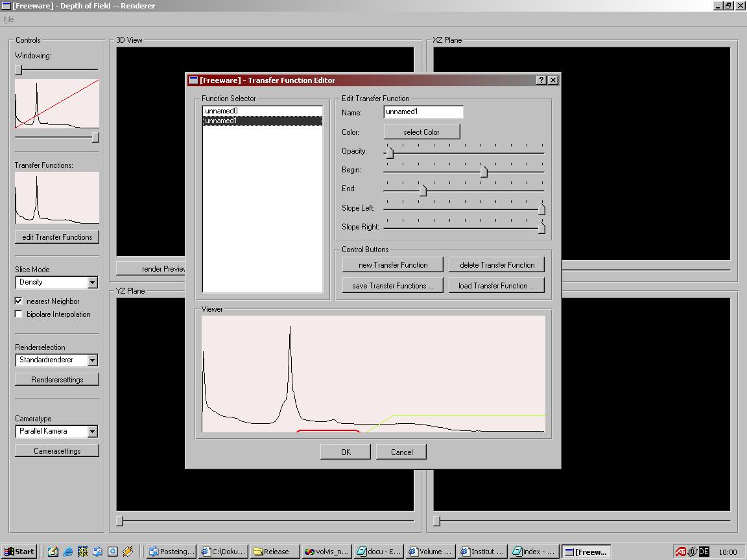Click the Opacity slider handle
747x560 pixels.
[x=389, y=153]
